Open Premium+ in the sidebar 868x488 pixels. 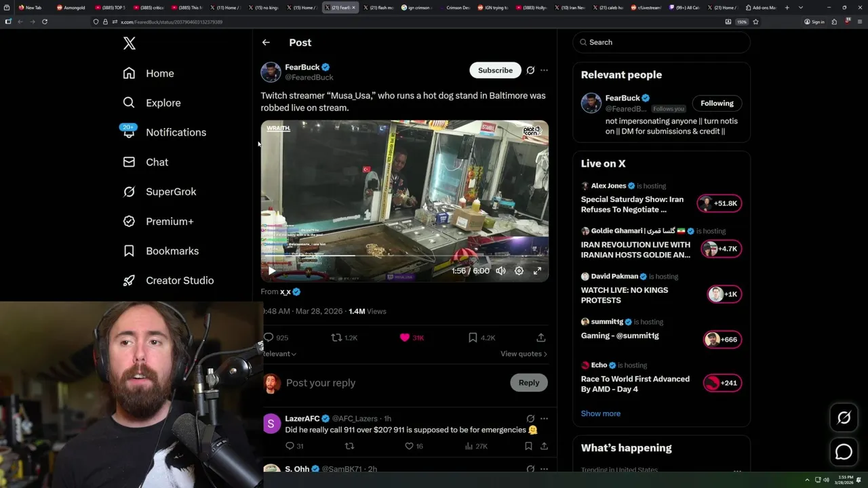(x=158, y=221)
